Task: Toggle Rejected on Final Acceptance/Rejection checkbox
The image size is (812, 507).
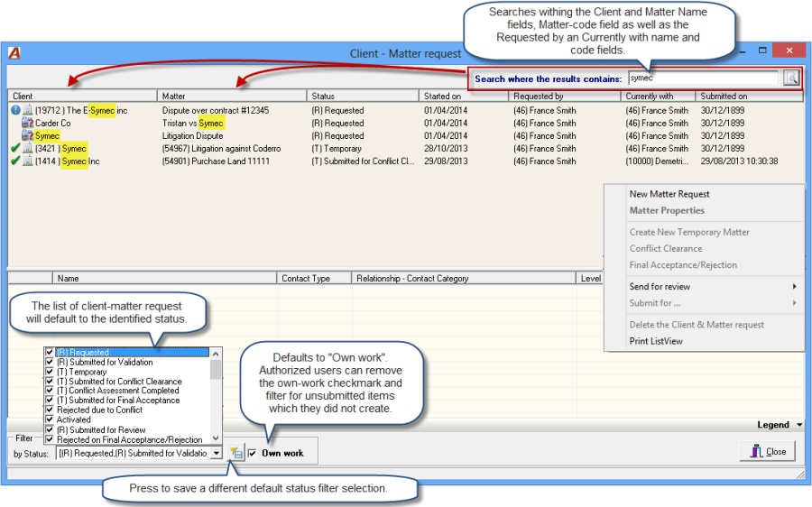Action: [x=50, y=439]
